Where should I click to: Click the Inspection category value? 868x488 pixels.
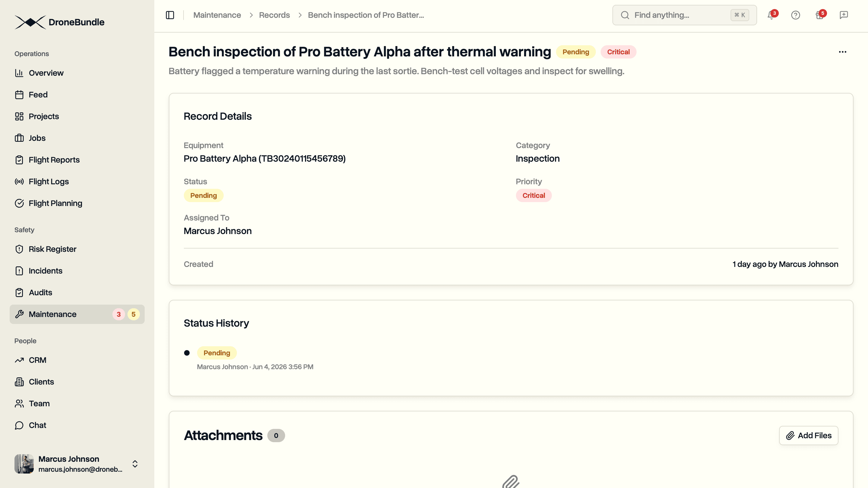click(x=537, y=159)
